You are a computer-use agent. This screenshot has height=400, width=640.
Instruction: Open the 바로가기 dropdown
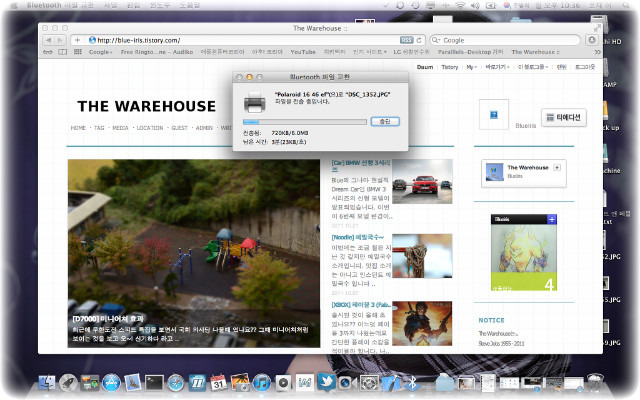click(x=497, y=67)
